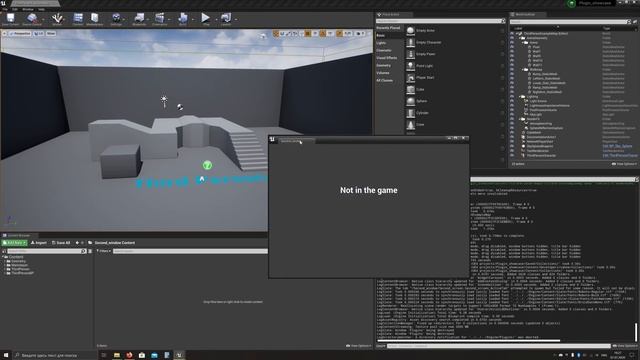The height and width of the screenshot is (360, 640).
Task: Click the Blueprints toolbar icon
Action: [139, 18]
